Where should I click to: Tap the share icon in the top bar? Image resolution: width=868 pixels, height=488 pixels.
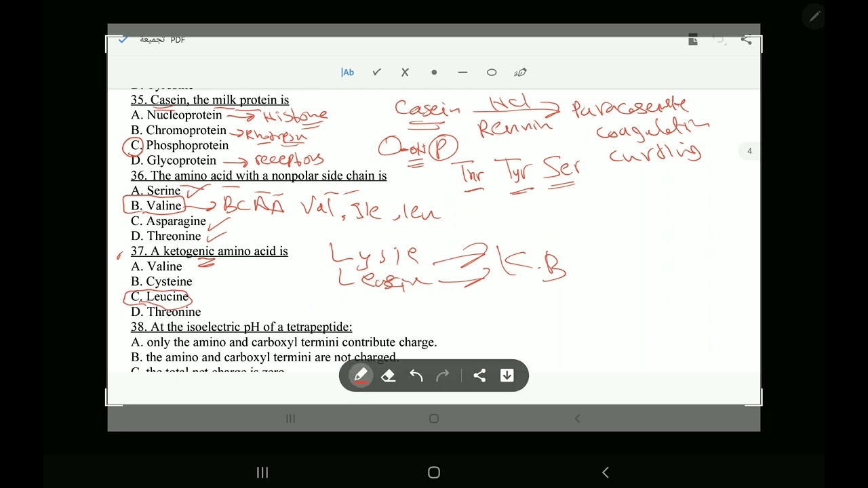(x=746, y=40)
